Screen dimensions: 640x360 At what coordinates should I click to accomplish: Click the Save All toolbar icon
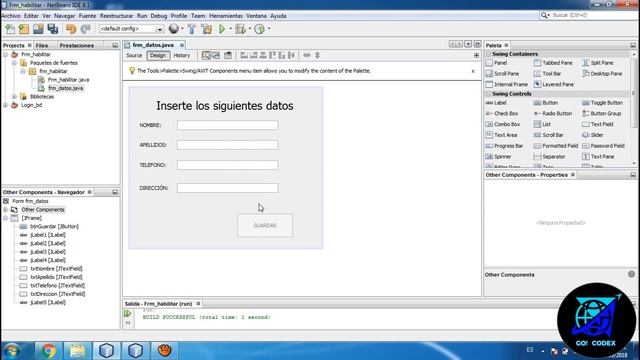[x=53, y=29]
